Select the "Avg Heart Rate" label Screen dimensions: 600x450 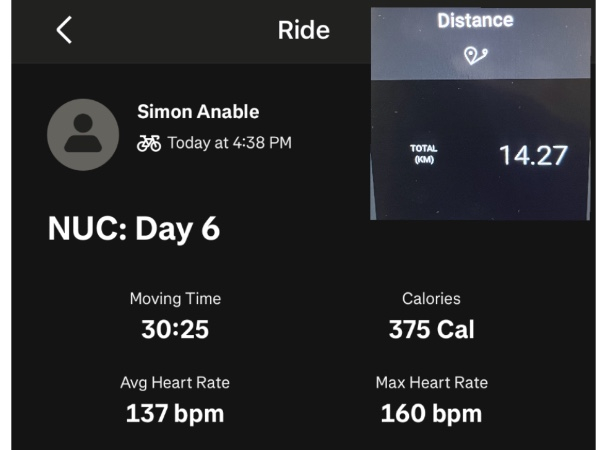[175, 383]
